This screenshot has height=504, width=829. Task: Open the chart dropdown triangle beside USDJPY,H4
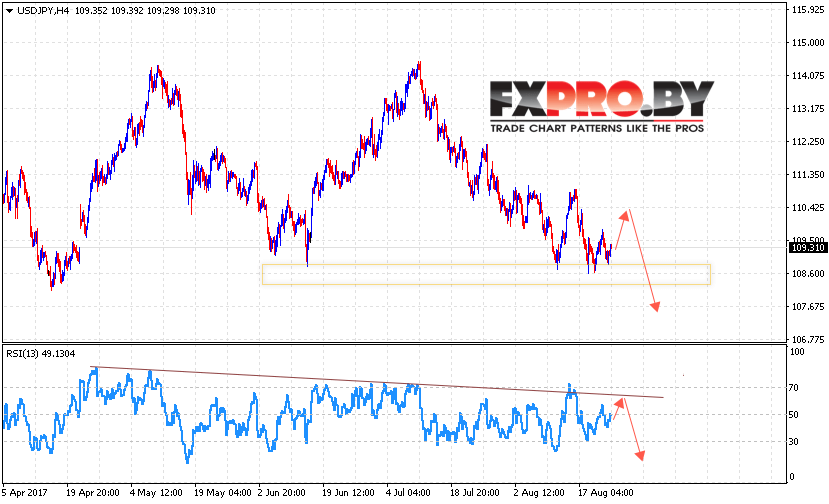tap(9, 11)
